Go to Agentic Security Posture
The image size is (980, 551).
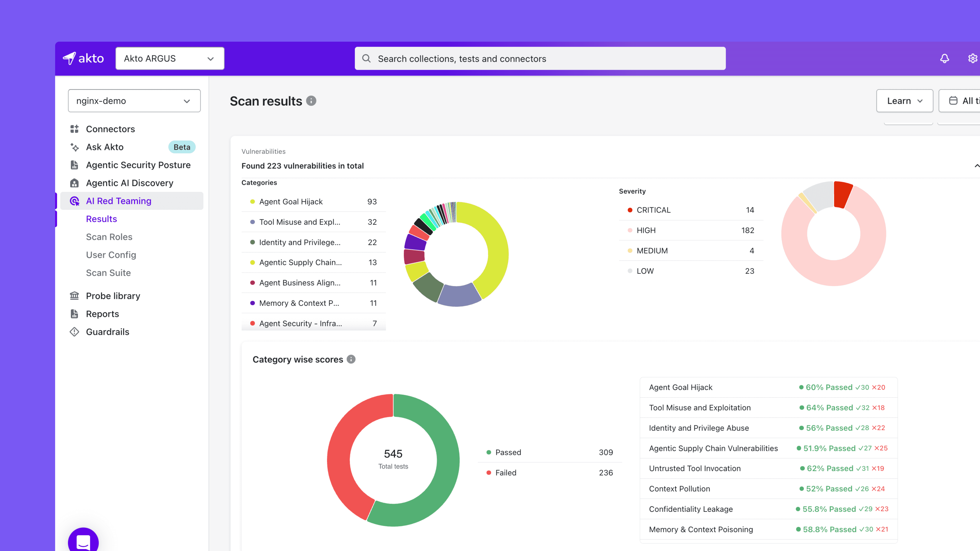[138, 165]
